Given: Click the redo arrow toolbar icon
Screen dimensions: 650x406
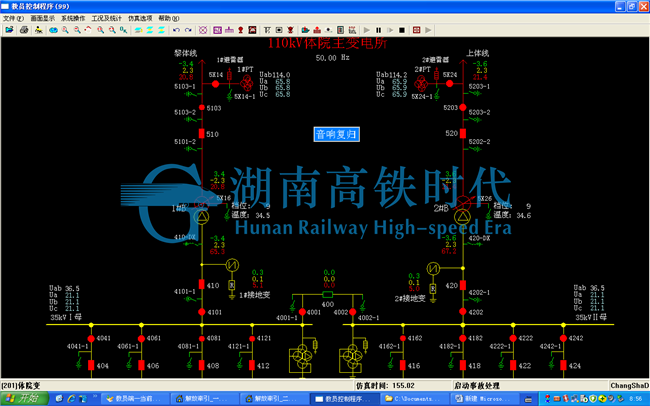Looking at the screenshot, I should 188,30.
